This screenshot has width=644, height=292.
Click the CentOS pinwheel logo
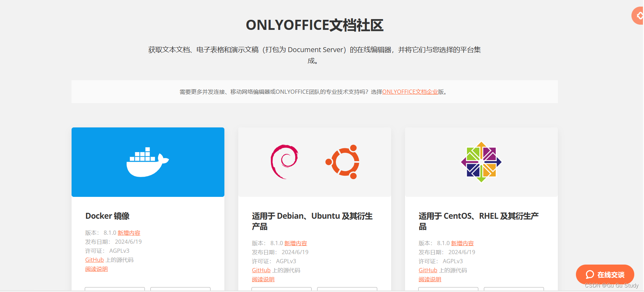pyautogui.click(x=481, y=162)
